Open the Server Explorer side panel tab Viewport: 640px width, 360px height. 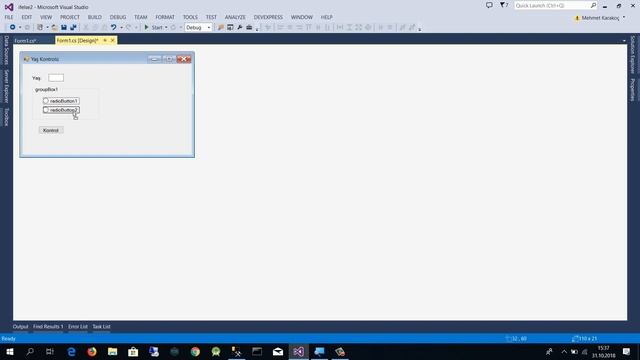point(6,86)
